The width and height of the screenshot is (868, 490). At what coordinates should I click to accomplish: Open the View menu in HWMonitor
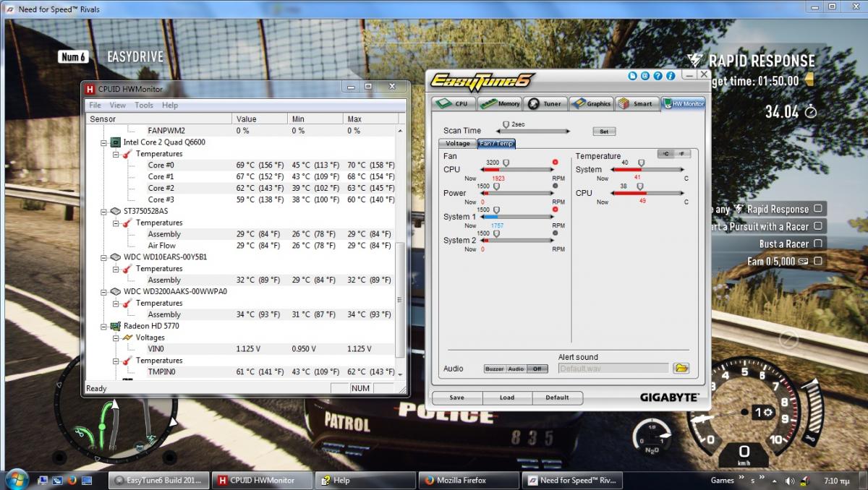click(x=117, y=106)
